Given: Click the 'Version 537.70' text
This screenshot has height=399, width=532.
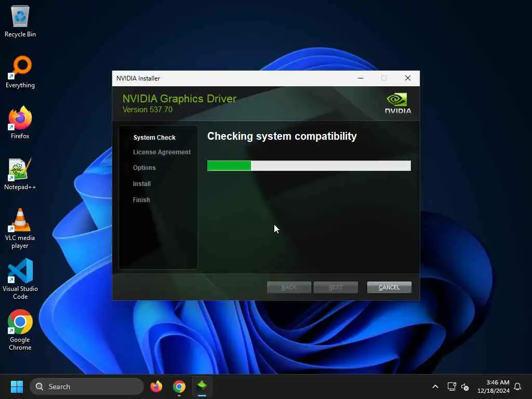Looking at the screenshot, I should click(x=147, y=110).
